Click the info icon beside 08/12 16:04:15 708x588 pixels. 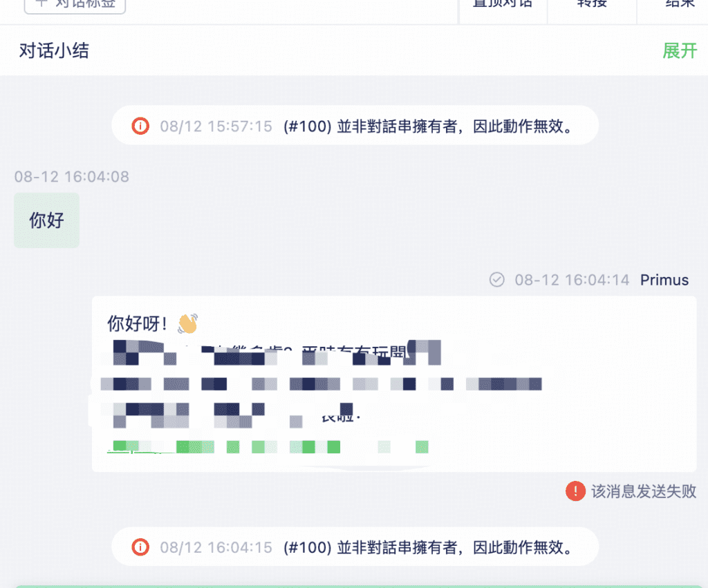(140, 547)
